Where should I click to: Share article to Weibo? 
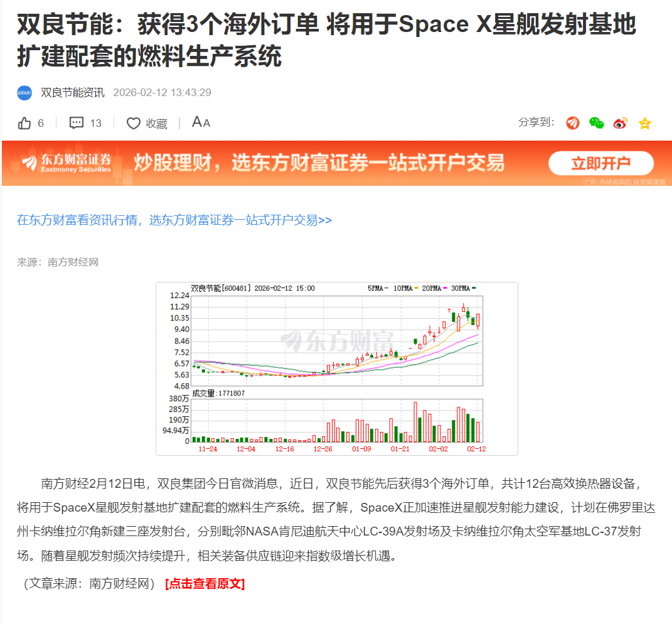[621, 123]
